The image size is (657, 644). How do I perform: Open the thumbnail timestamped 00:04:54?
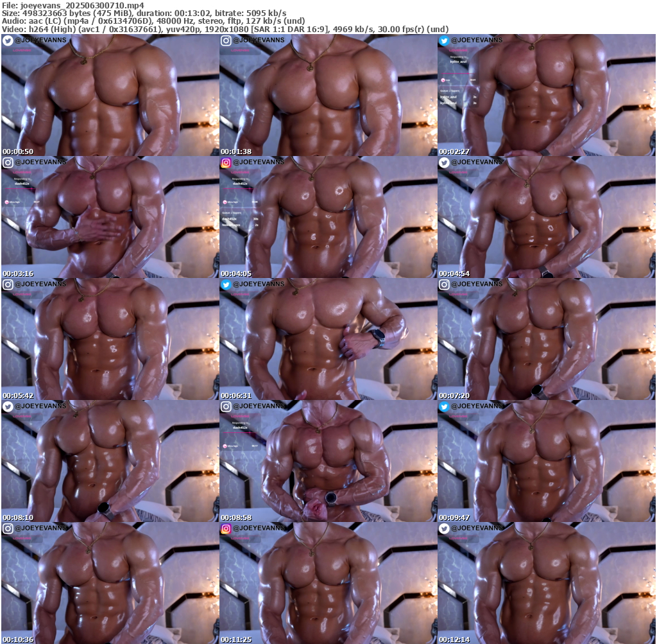tap(547, 218)
